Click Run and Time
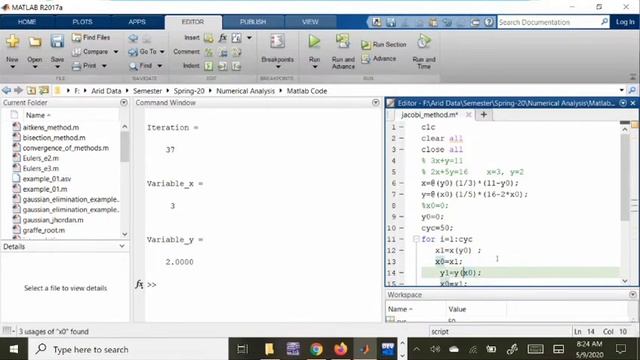Viewport: 640px width, 360px height. coord(424,51)
